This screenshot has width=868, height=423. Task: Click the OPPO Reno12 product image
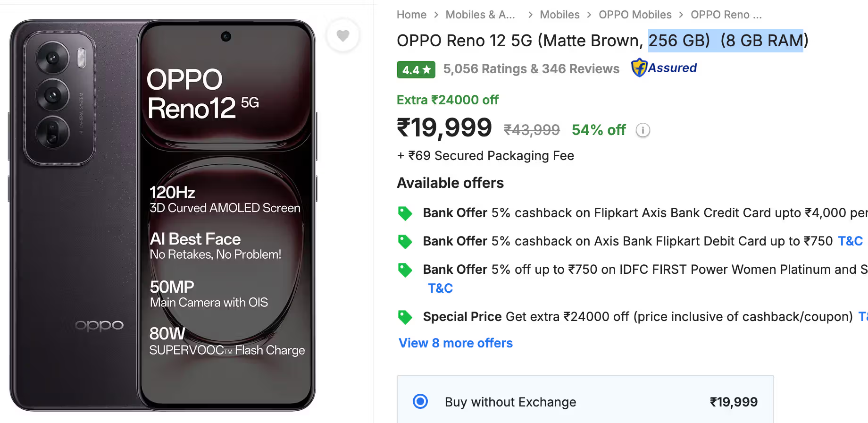[163, 215]
